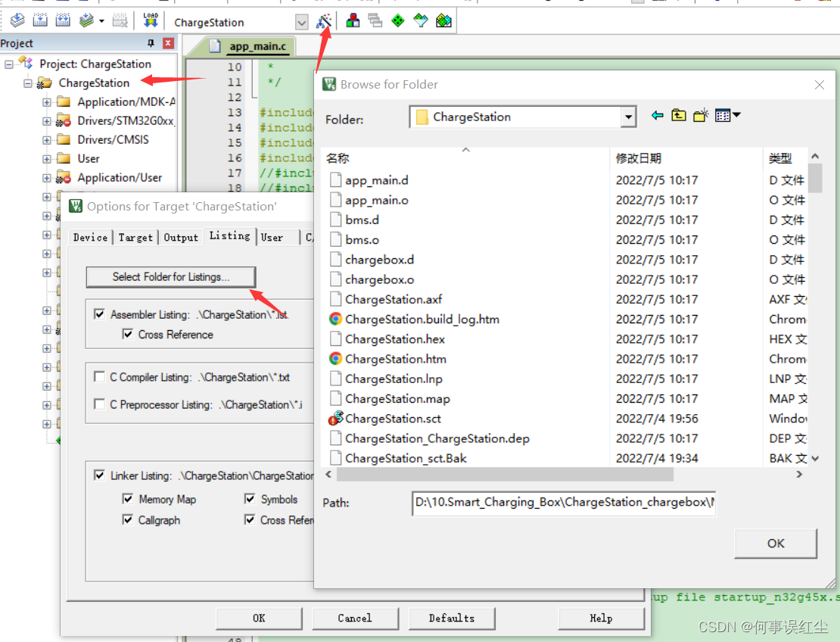Open the view menu icon in browse dialog

pos(727,115)
